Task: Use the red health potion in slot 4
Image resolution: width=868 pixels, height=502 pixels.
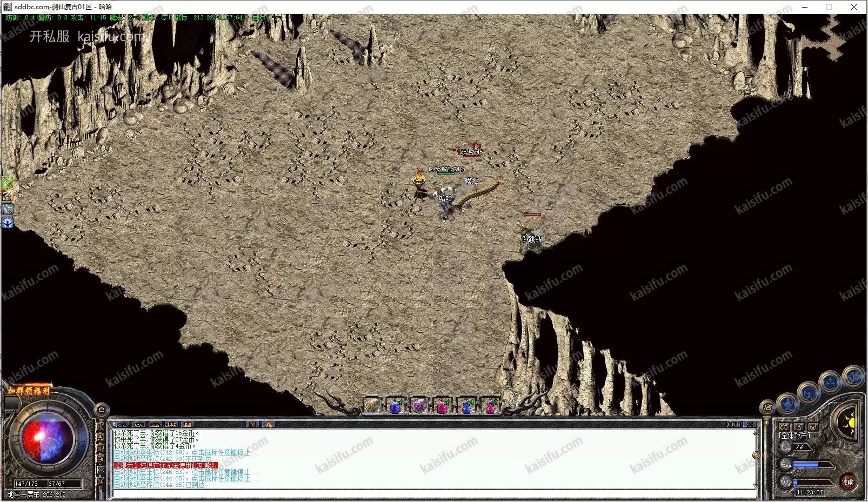Action: tap(443, 405)
